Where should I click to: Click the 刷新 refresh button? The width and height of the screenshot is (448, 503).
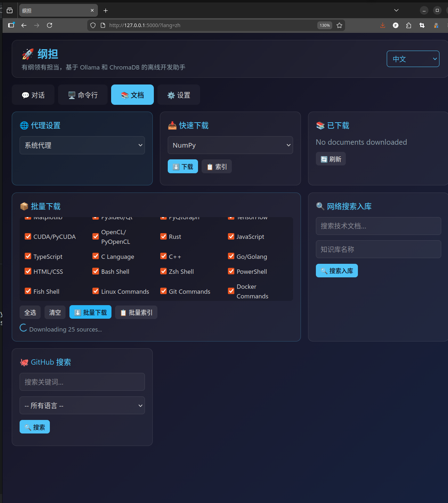[x=330, y=159]
